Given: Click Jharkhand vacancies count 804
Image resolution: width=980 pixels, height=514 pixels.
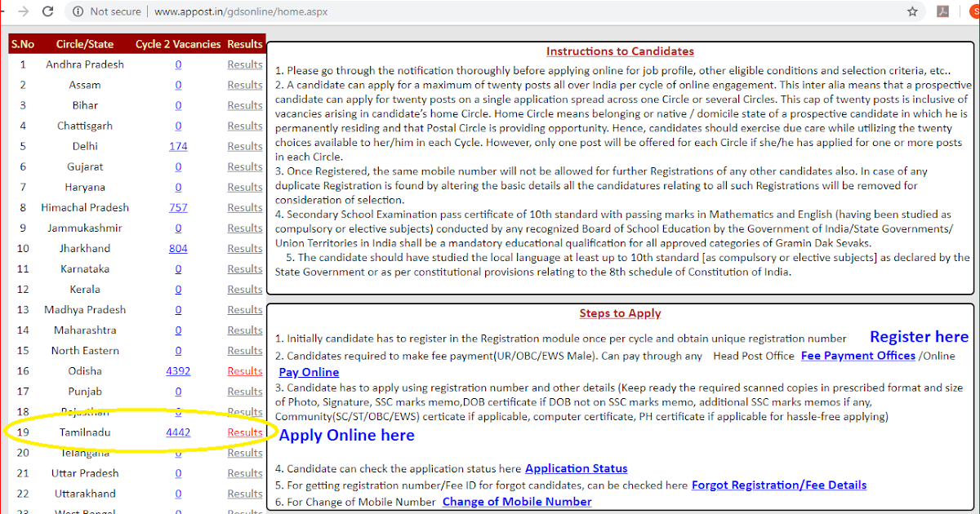Looking at the screenshot, I should coord(178,248).
